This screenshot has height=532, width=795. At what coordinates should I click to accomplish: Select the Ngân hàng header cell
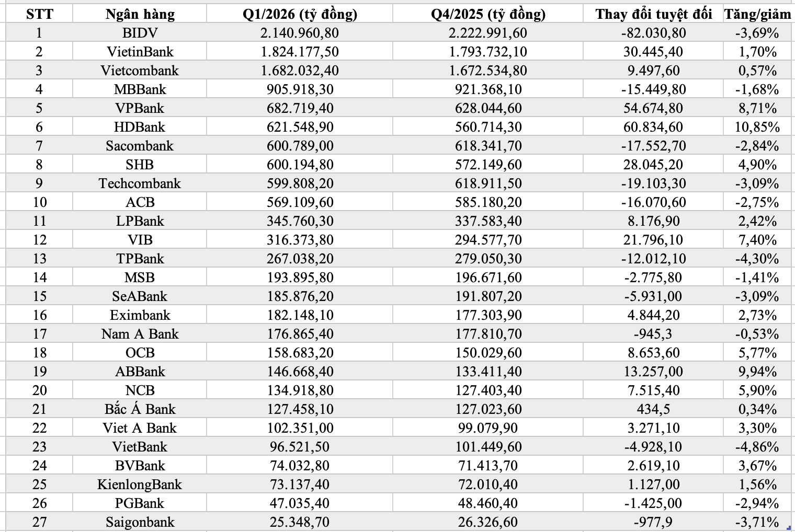[140, 14]
